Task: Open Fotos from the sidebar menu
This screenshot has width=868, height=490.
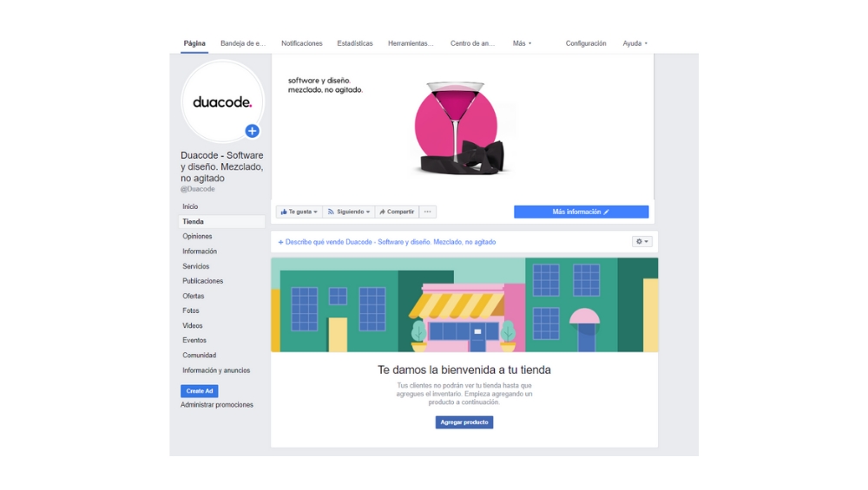Action: [x=191, y=310]
